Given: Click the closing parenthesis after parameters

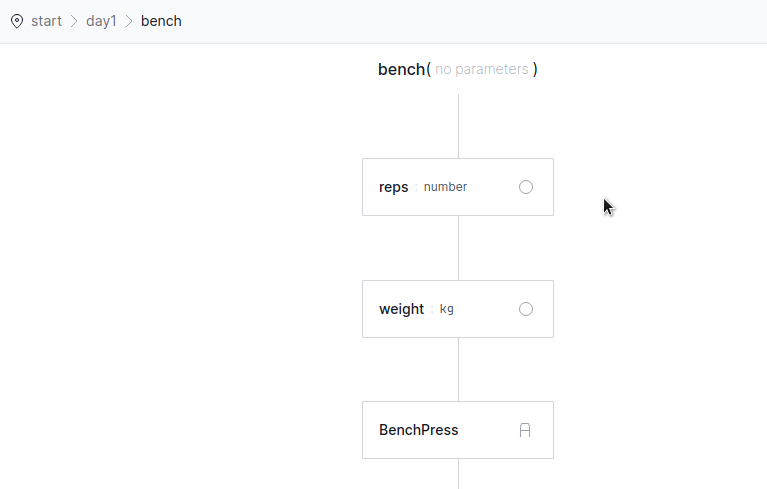Looking at the screenshot, I should point(535,69).
